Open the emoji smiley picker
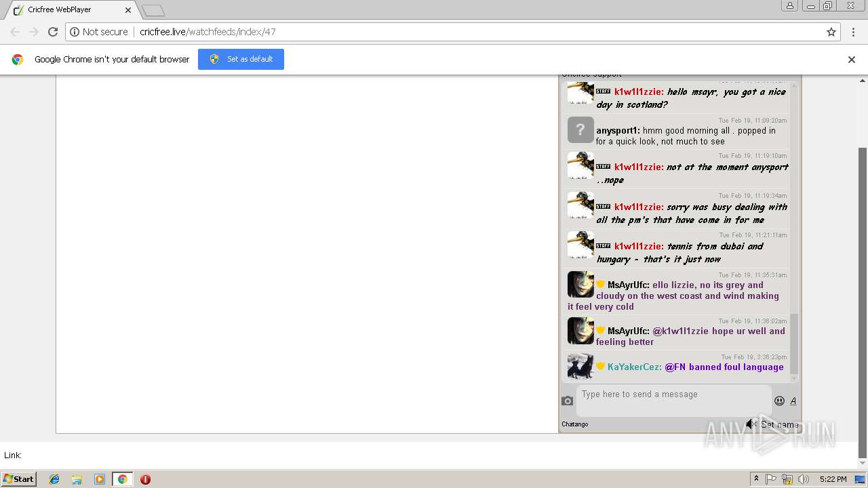 click(779, 401)
